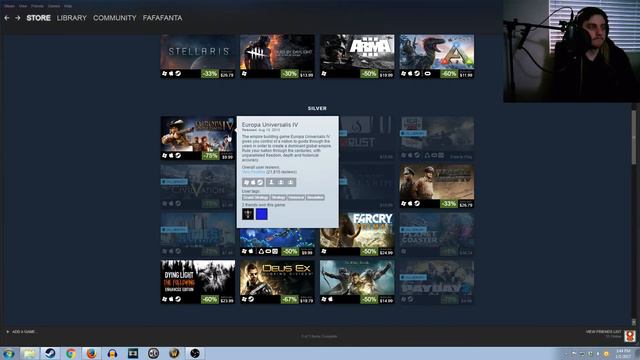Screen dimensions: 640x360
Task: Open the STORE tab
Action: pos(38,18)
